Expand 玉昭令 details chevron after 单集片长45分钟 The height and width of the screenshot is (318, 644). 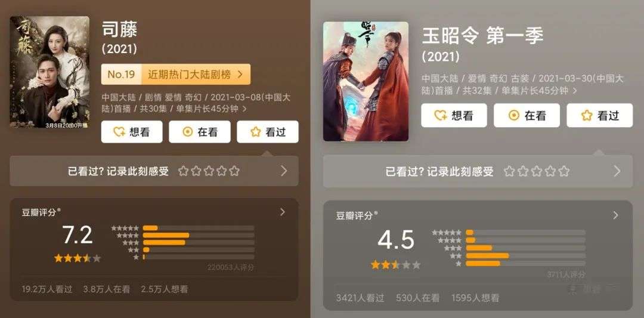pyautogui.click(x=575, y=91)
